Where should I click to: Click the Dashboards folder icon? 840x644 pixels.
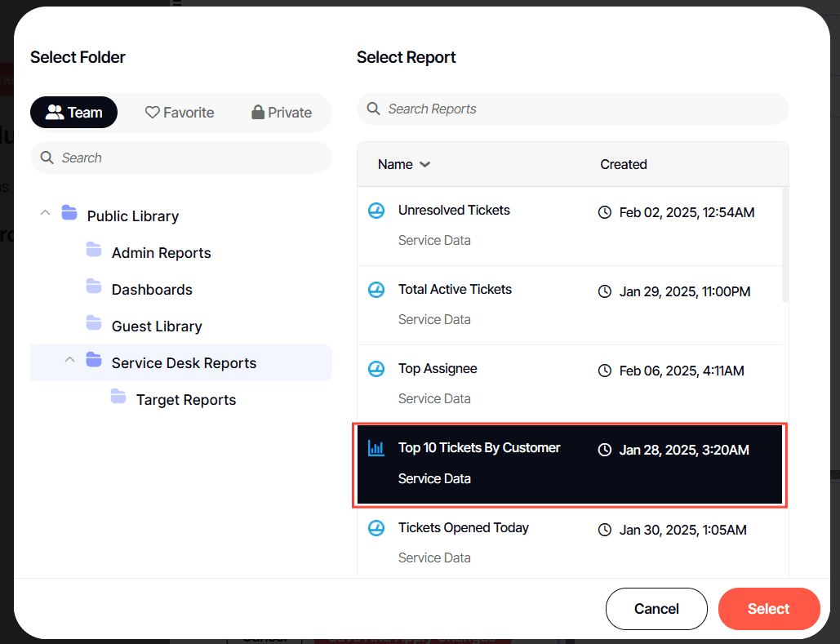[x=94, y=289]
